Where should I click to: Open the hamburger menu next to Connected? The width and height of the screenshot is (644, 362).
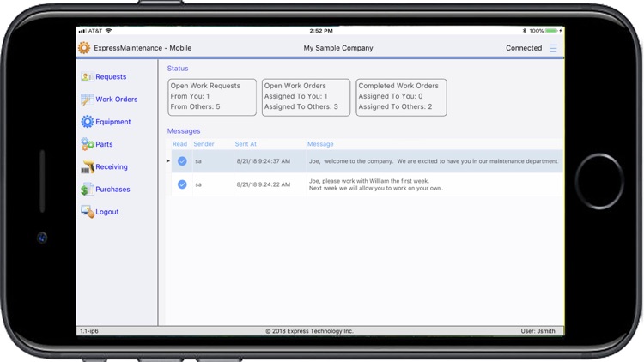tap(553, 48)
